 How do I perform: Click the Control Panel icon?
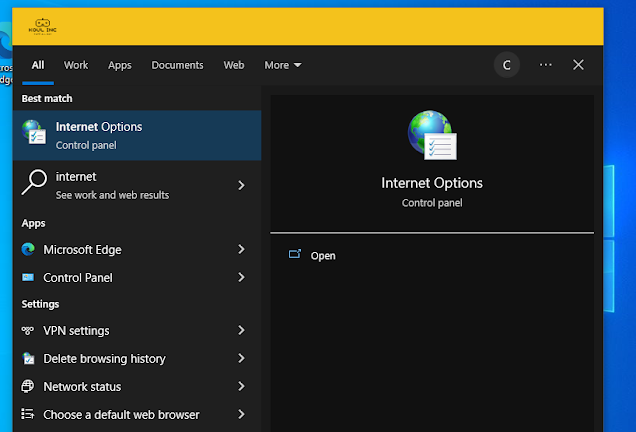point(28,277)
